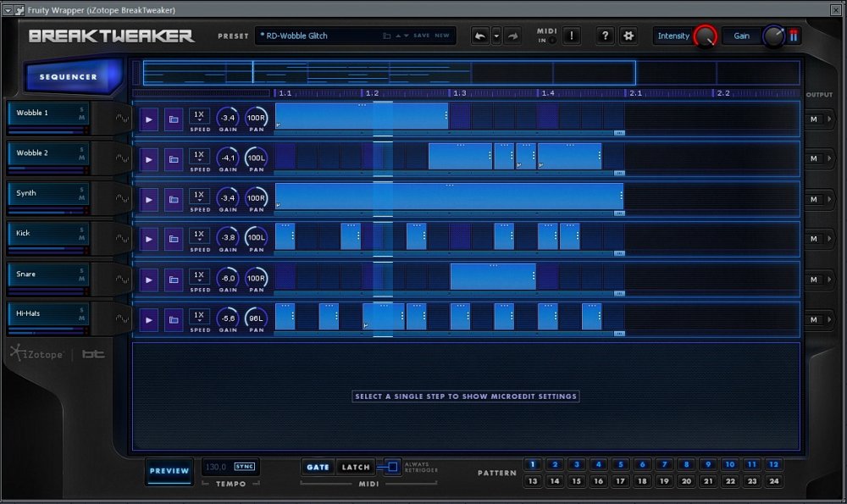Expand output routing arrow for Hi-Hats
This screenshot has width=847, height=504.
click(829, 320)
